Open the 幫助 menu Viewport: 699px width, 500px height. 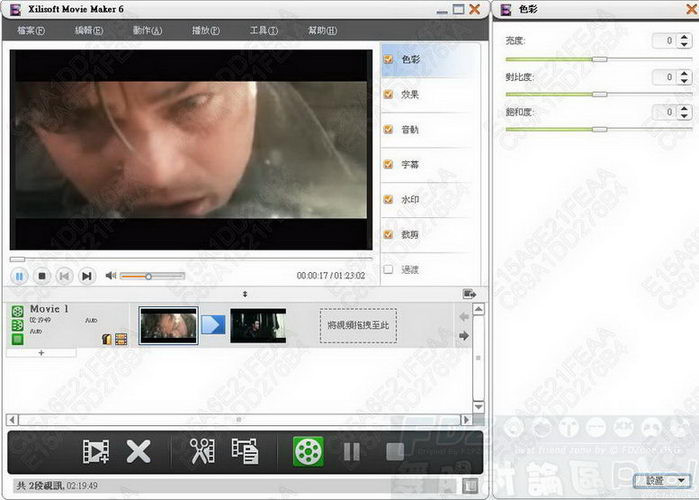point(322,31)
